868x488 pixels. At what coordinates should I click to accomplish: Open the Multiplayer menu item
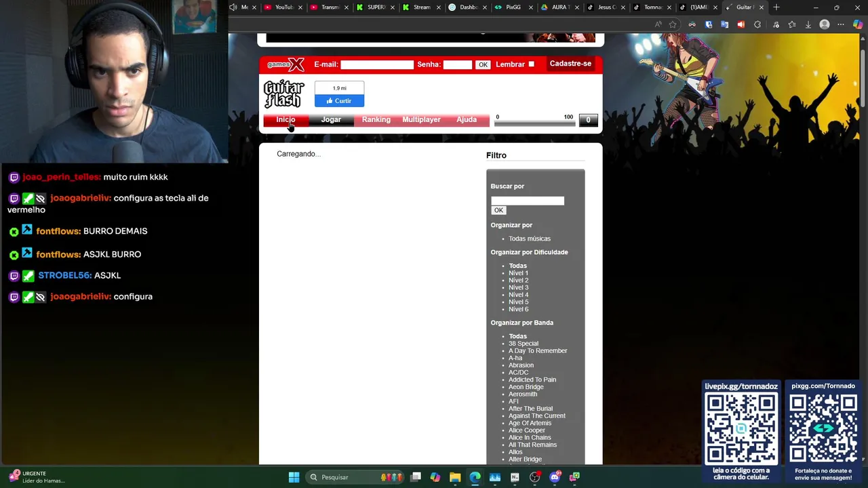(x=421, y=120)
